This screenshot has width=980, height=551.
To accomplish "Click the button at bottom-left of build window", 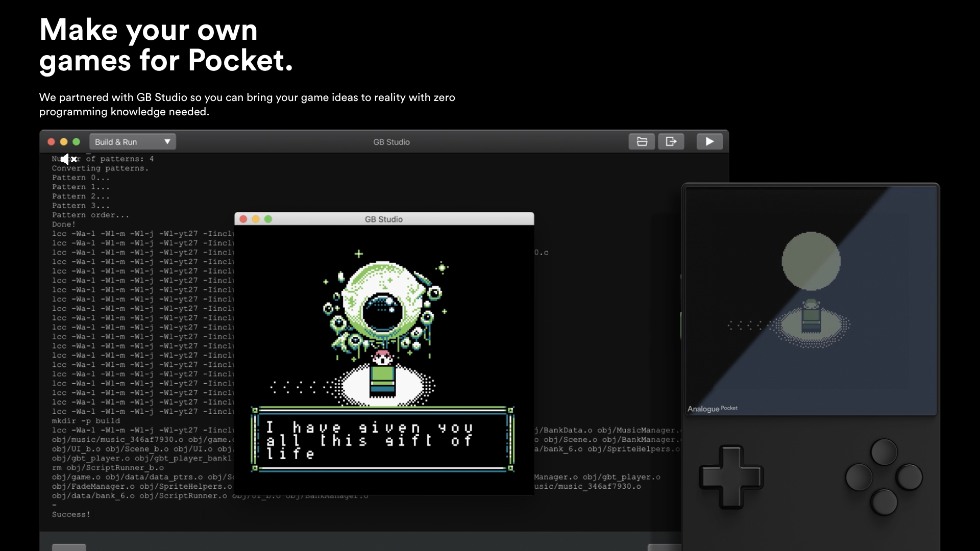I will [69, 547].
